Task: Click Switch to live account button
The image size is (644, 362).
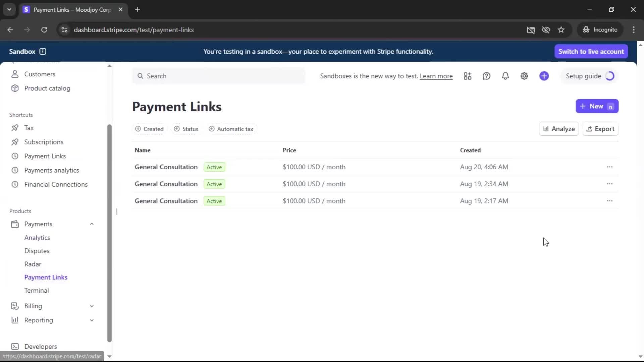Action: (591, 51)
